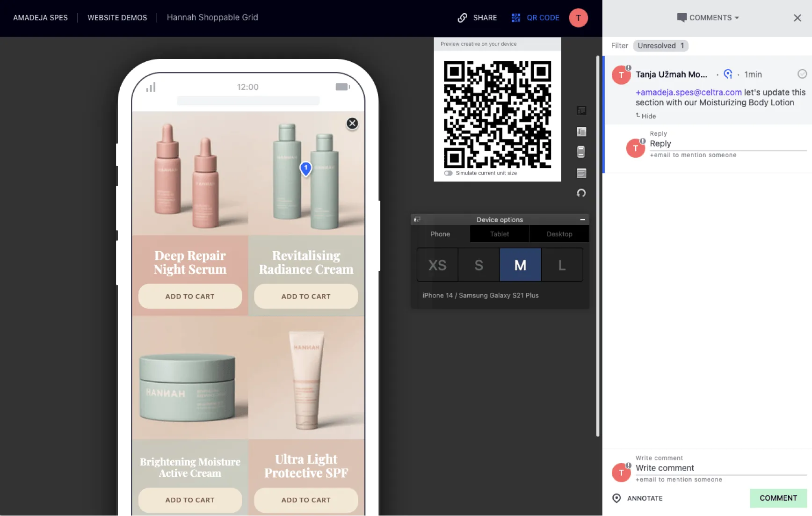Click the chain-link icon next to SHARE

click(x=462, y=18)
